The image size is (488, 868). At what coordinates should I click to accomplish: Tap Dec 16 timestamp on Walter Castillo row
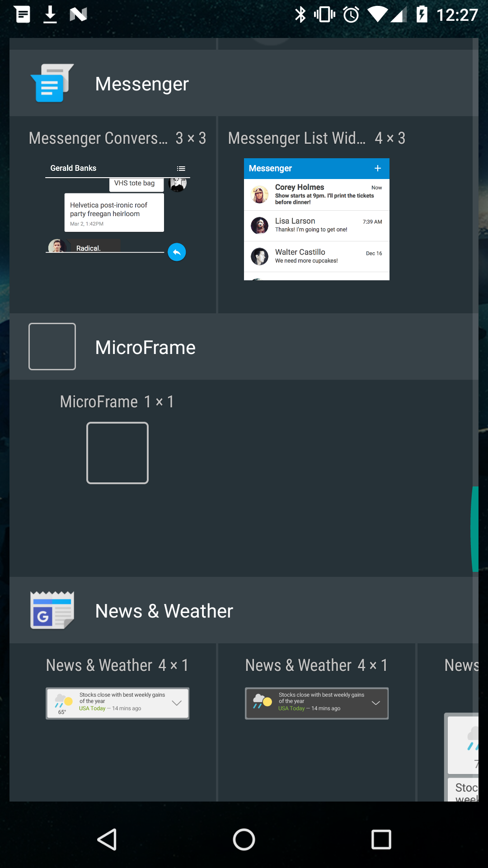(374, 253)
